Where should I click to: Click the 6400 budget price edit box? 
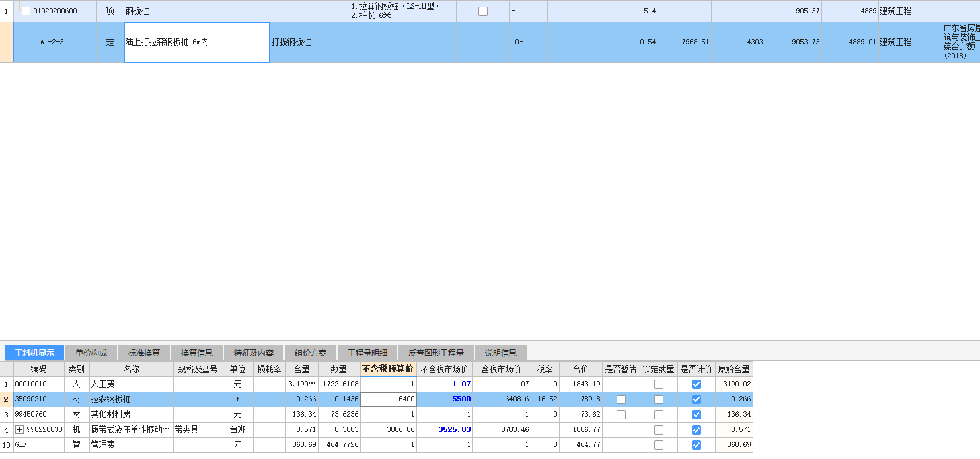pyautogui.click(x=389, y=399)
